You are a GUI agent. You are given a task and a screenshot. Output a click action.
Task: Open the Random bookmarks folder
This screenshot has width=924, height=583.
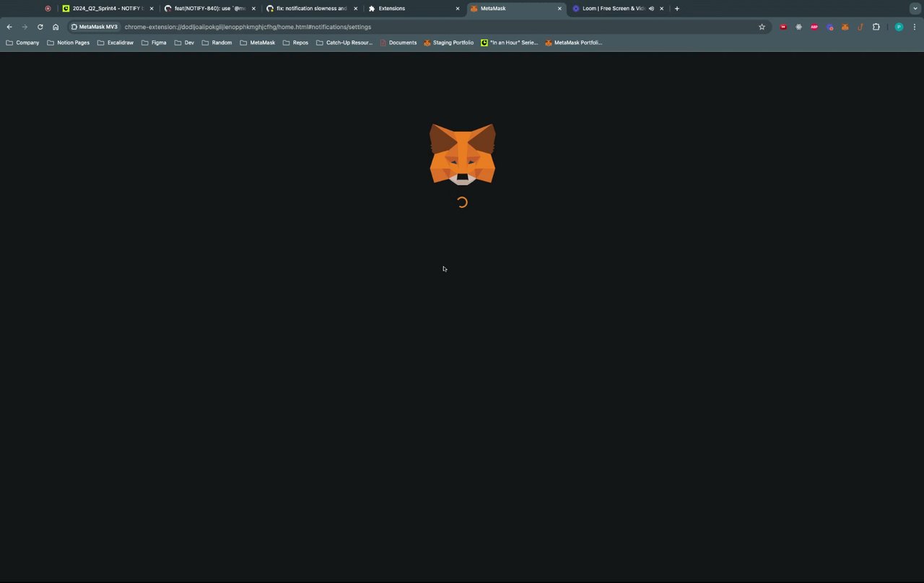pos(217,43)
